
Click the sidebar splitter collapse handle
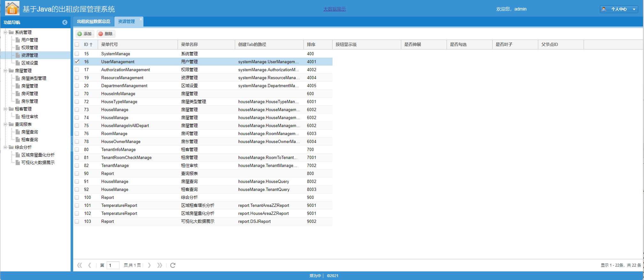tap(72, 144)
